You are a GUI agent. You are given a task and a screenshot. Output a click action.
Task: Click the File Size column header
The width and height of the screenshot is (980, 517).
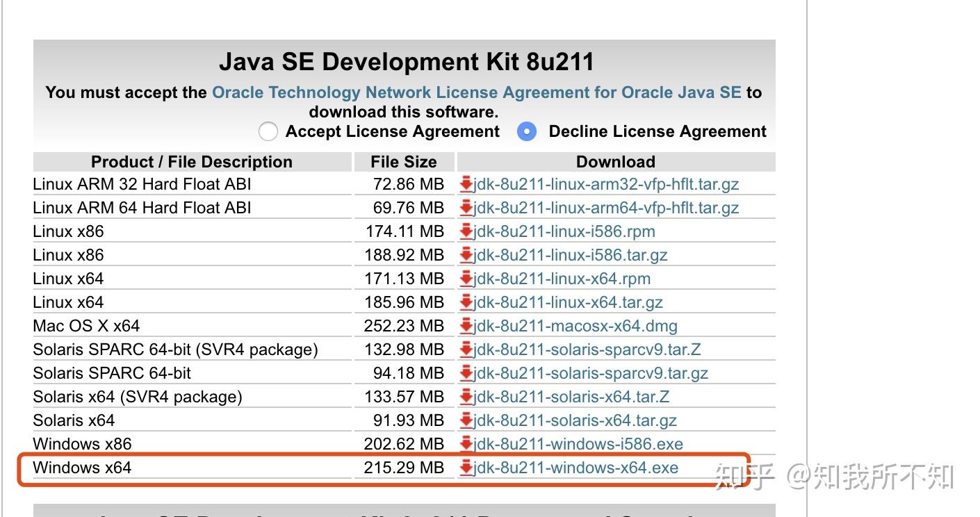[x=404, y=162]
